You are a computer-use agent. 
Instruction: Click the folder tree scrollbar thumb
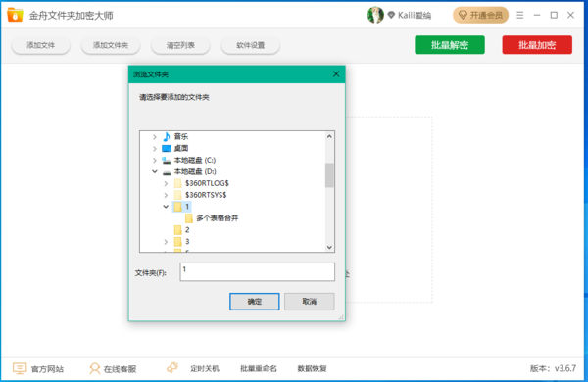(329, 175)
